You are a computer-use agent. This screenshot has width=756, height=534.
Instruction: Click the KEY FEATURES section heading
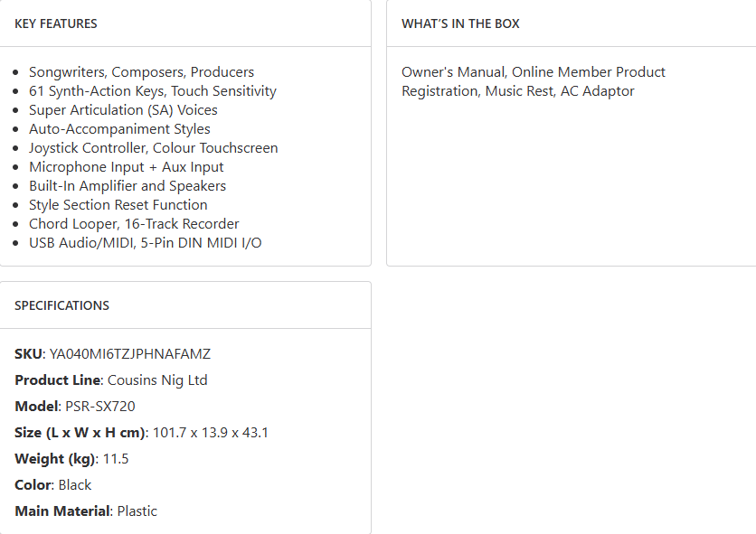click(x=56, y=23)
